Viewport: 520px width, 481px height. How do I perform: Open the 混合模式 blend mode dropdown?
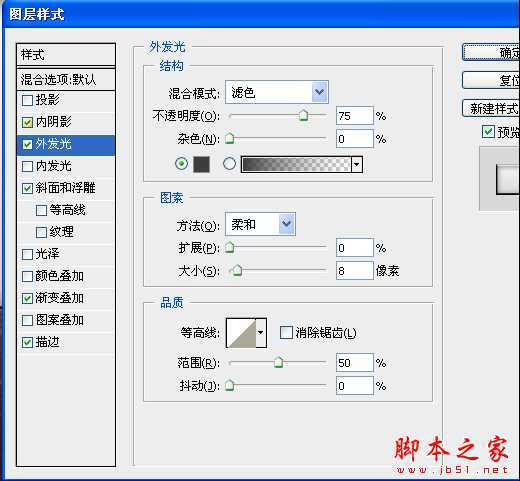click(277, 92)
